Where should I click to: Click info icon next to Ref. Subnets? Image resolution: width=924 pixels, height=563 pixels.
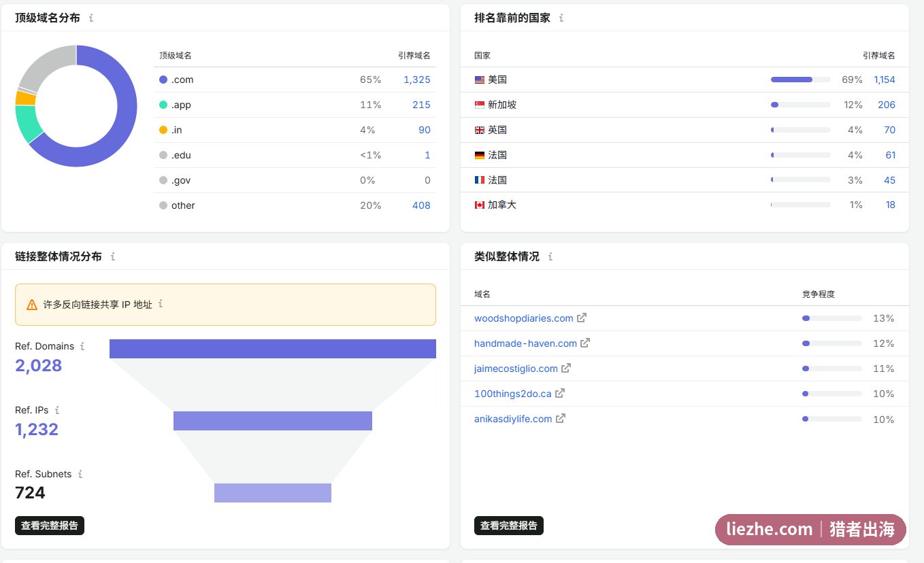tap(80, 474)
